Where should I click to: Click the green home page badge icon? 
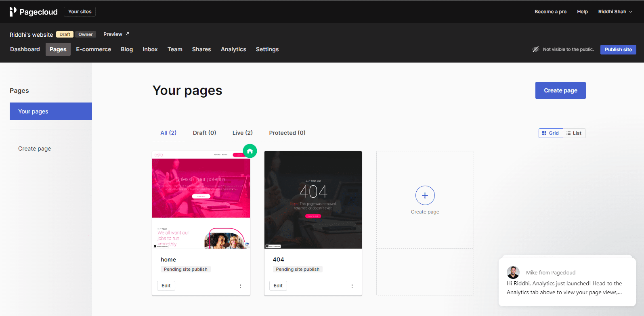[250, 151]
